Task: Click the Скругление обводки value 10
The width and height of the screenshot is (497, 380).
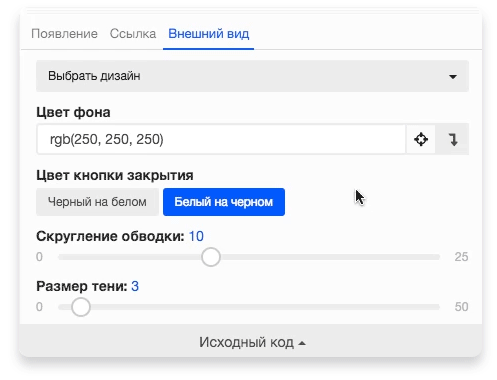Action: pos(196,236)
